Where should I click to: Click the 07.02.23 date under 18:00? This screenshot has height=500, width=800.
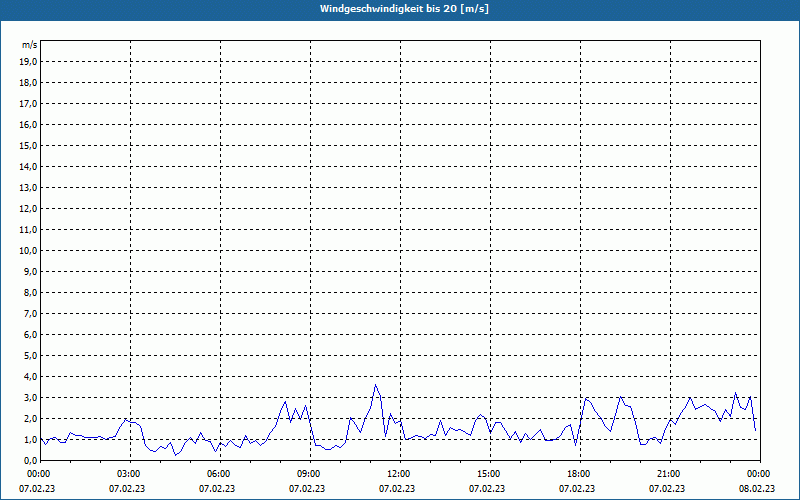[577, 488]
